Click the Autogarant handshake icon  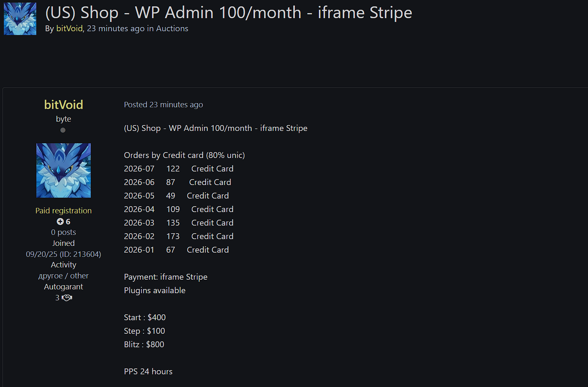(67, 298)
